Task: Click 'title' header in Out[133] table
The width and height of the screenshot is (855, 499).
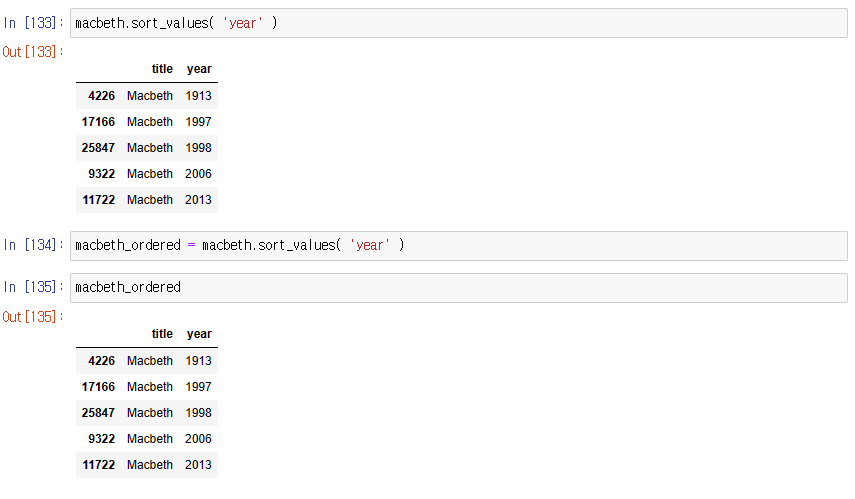Action: (162, 69)
